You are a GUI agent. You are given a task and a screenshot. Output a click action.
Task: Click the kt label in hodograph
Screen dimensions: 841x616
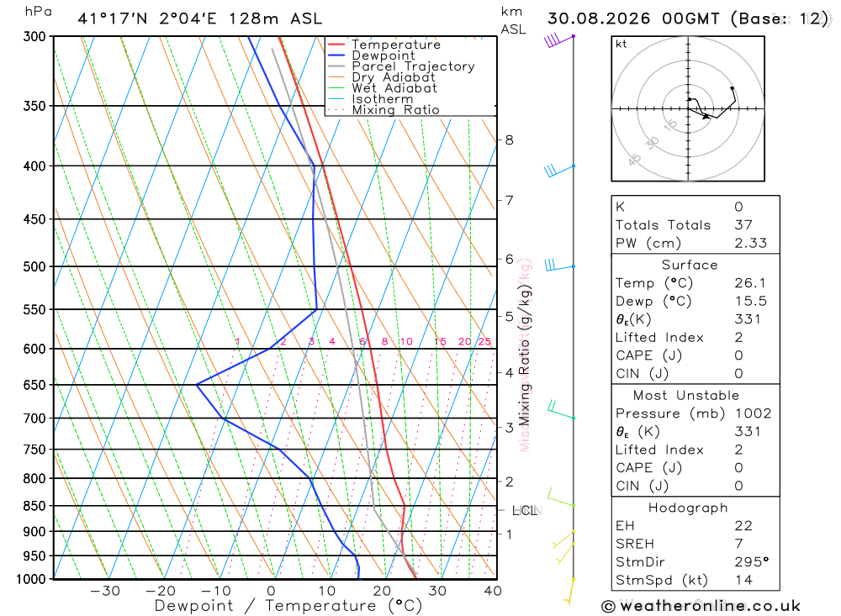coord(621,44)
